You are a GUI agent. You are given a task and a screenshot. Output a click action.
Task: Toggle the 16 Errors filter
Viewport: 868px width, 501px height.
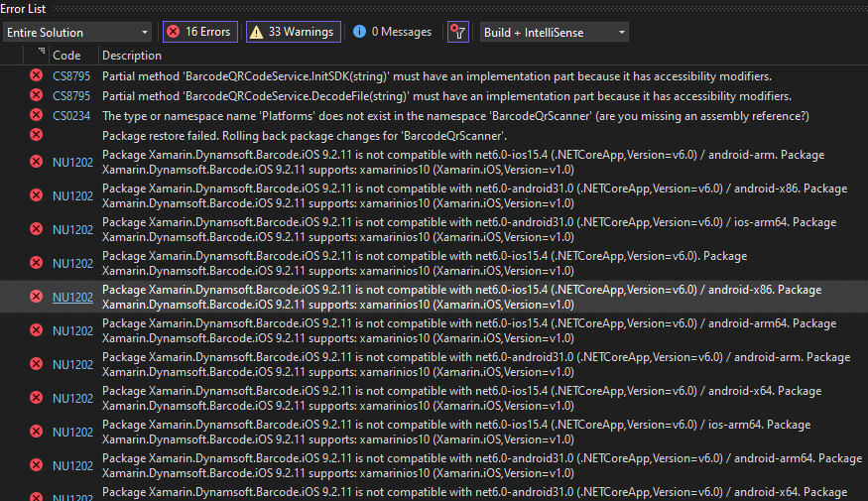point(199,32)
